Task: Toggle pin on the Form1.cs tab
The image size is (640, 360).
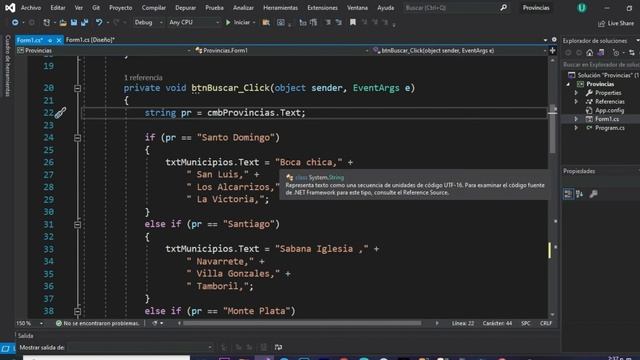Action: [x=50, y=40]
